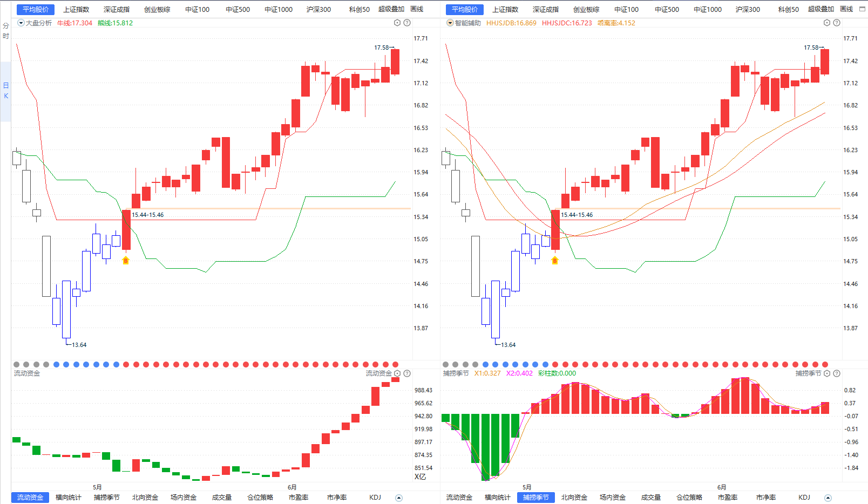Viewport: 868px width, 504px height.
Task: Click the HHJSJDB:16.869 value label
Action: coord(511,23)
